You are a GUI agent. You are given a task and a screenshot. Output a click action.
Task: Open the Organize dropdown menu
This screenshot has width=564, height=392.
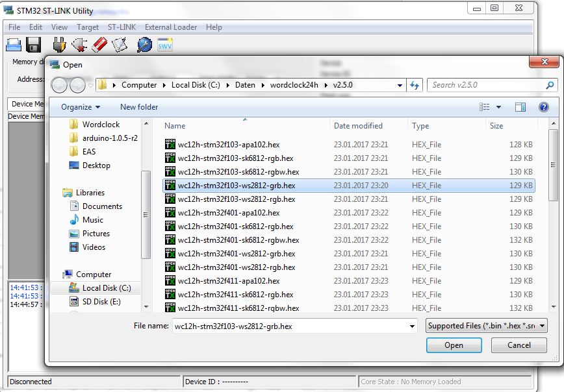point(81,107)
